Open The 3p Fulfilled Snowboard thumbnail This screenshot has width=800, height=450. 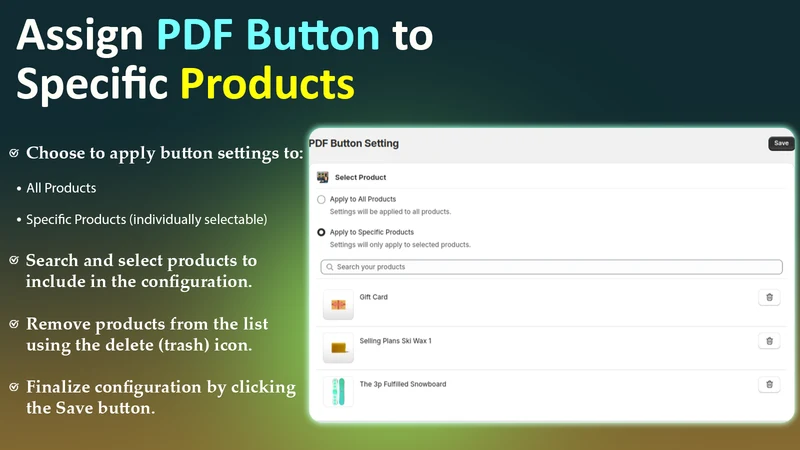coord(338,391)
